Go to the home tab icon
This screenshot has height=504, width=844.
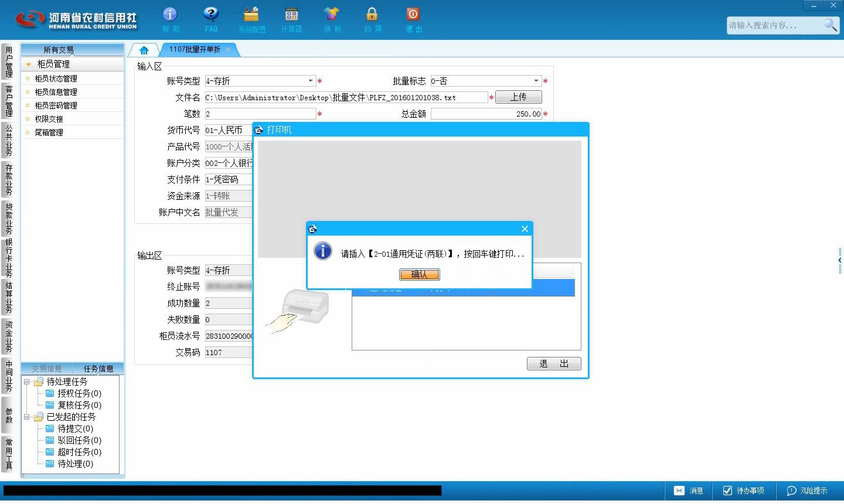click(144, 50)
